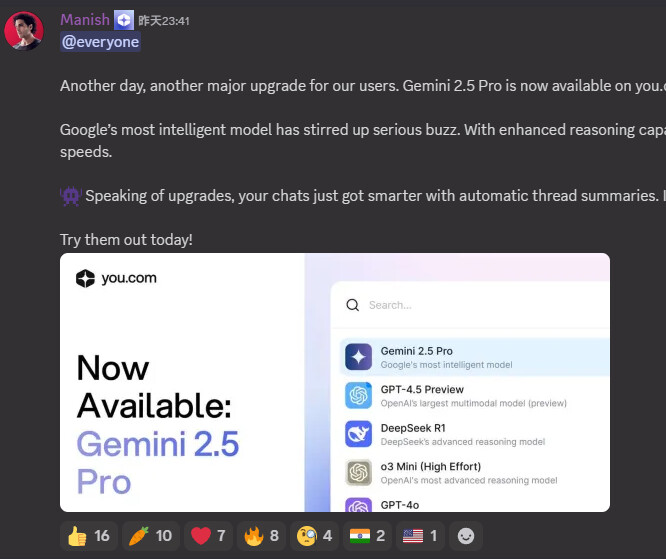The height and width of the screenshot is (559, 666).
Task: Toggle the monocle face reaction
Action: (314, 536)
